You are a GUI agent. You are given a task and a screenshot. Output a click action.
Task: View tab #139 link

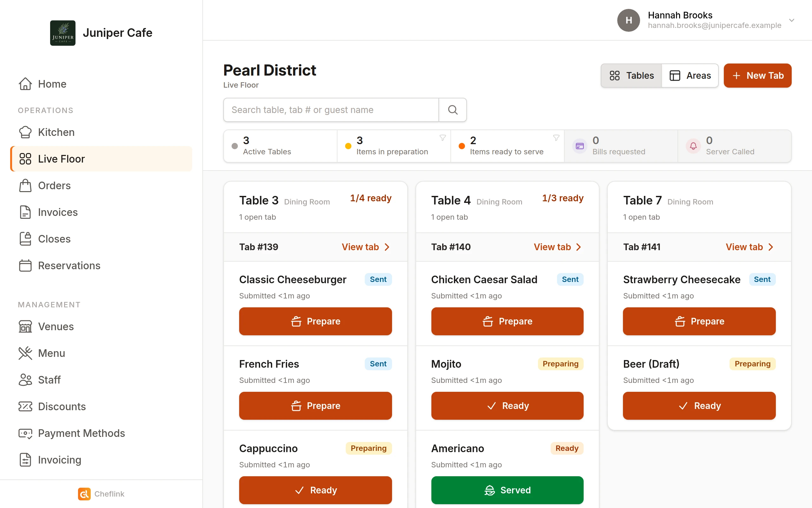(366, 247)
